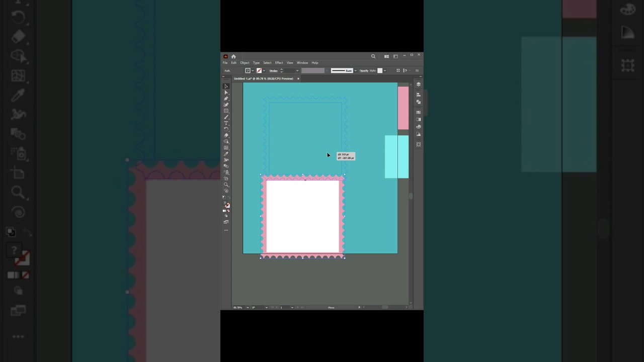Click the Fill and Stroke swatch in toolbar
644x362 pixels.
227,205
